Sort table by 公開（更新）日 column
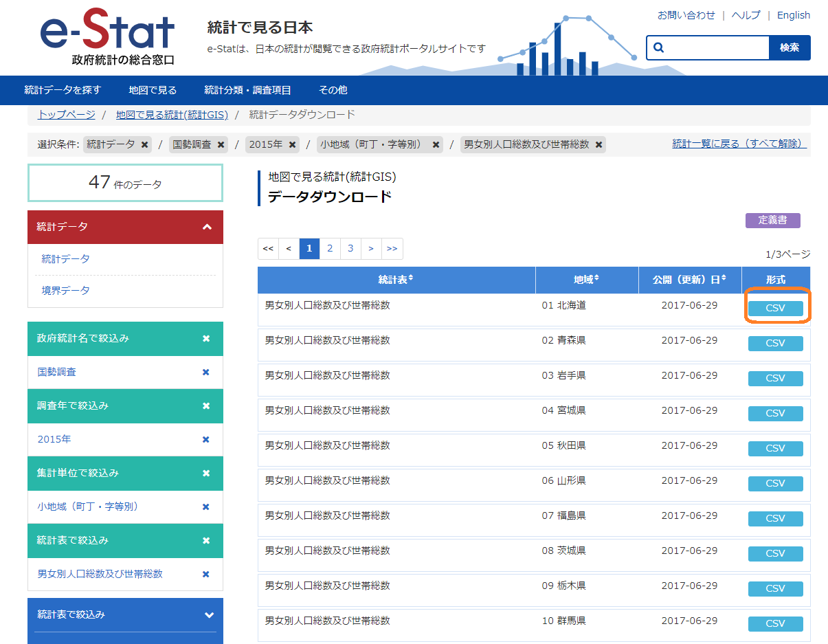The image size is (828, 644). tap(690, 279)
